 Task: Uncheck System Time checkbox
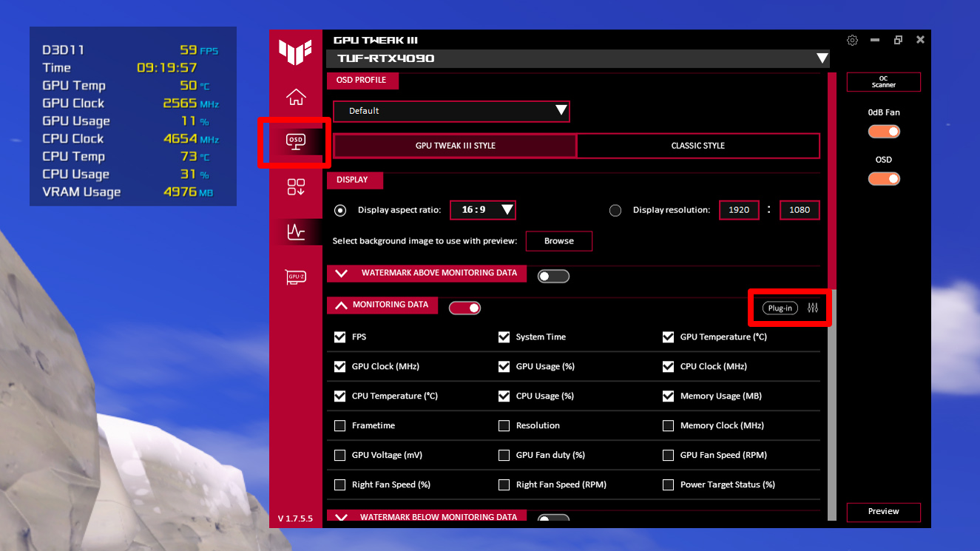(x=504, y=337)
